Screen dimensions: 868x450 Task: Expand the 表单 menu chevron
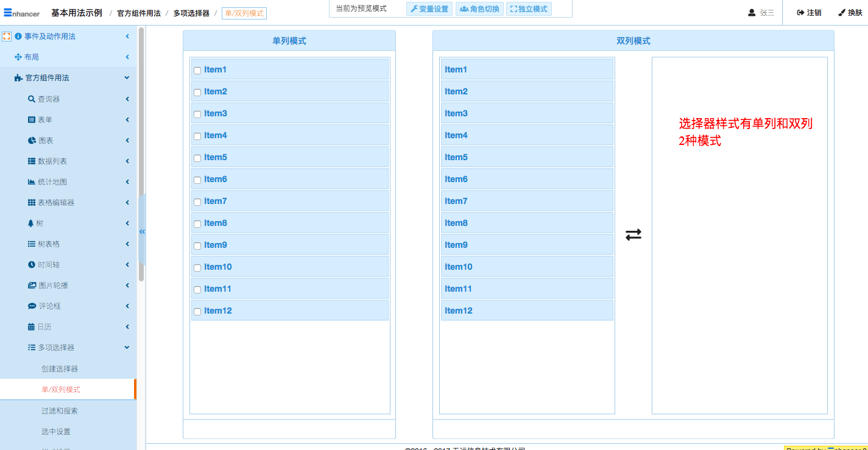click(x=127, y=120)
